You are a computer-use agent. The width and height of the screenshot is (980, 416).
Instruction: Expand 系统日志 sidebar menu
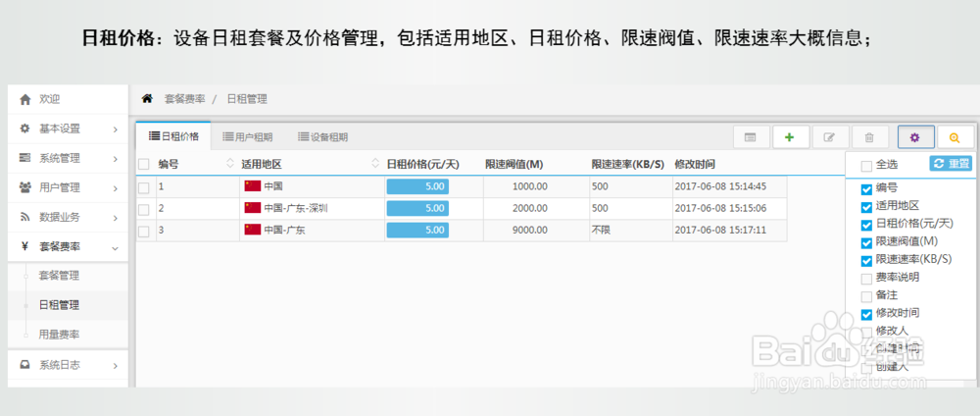click(x=69, y=365)
